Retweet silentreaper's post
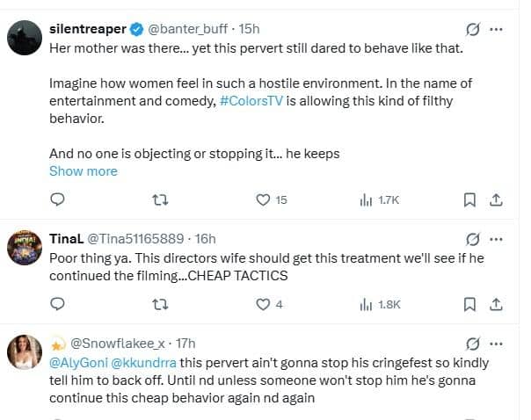Image resolution: width=531 pixels, height=420 pixels. (159, 199)
